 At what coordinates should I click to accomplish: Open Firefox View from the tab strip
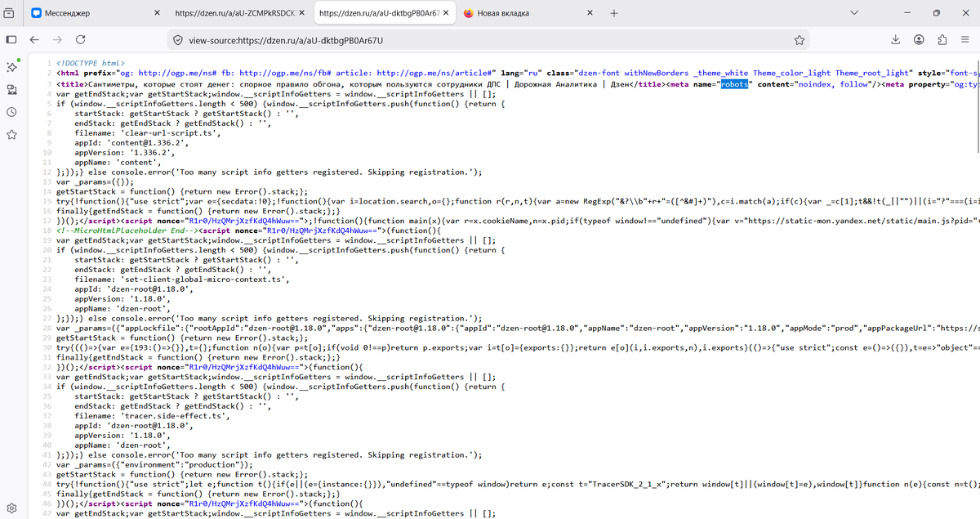coord(11,13)
